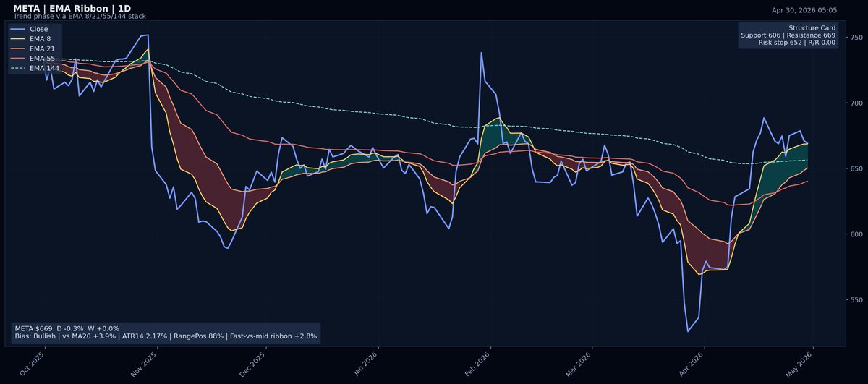The height and width of the screenshot is (384, 868).
Task: Click the April 2026 price low point
Action: [688, 332]
